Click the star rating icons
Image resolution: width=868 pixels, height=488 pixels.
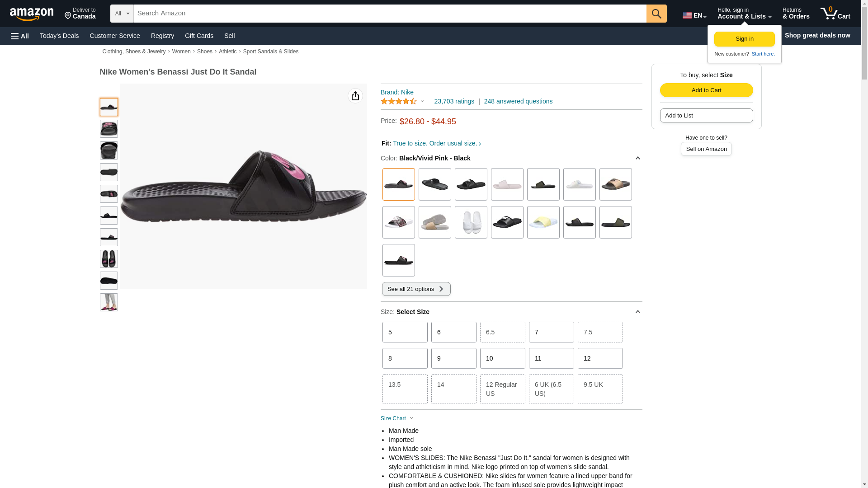tap(399, 102)
